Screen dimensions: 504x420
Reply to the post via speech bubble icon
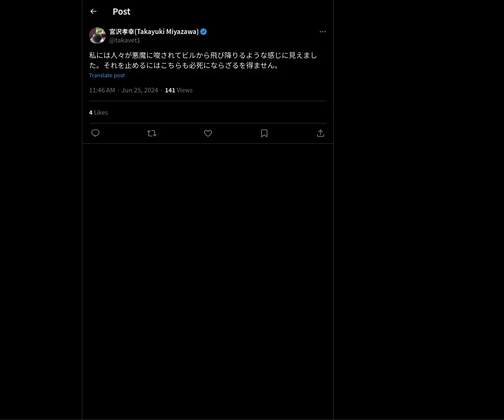tap(95, 133)
